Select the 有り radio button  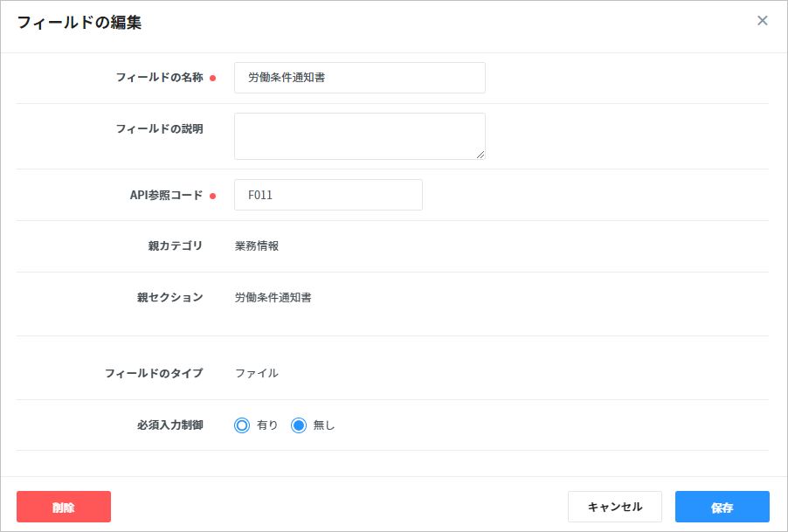[x=242, y=425]
